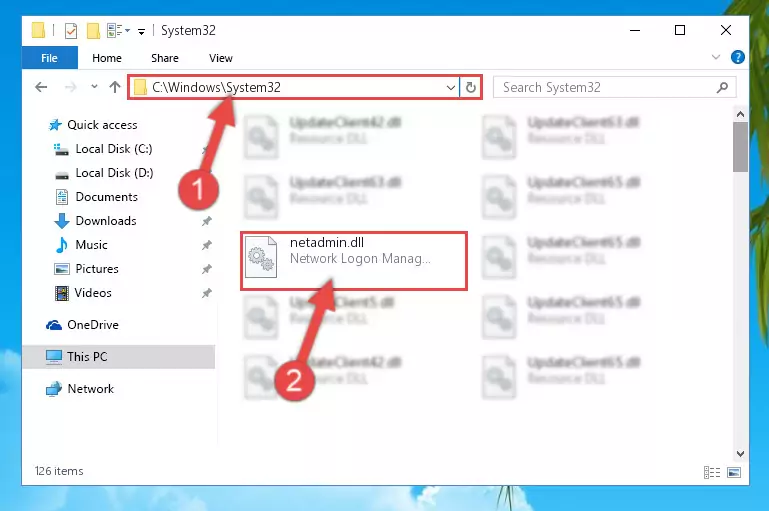
Task: Open Help with the blue question icon
Action: click(x=737, y=57)
